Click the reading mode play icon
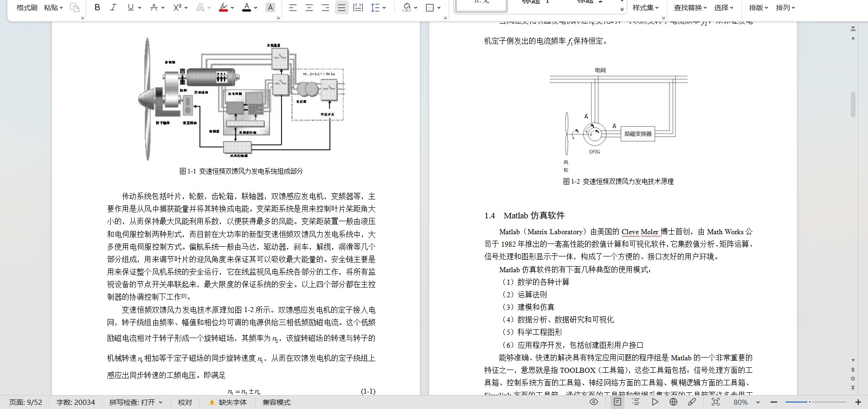Screen dimensions: 868x409 coord(655,402)
